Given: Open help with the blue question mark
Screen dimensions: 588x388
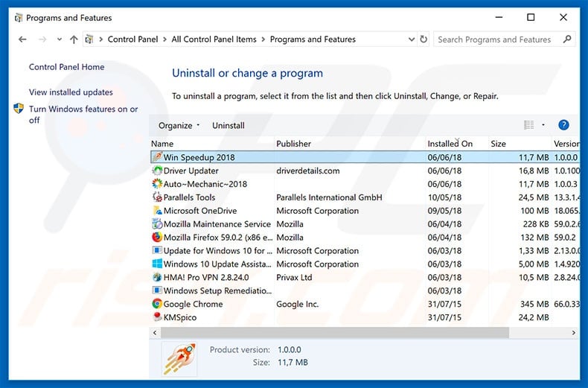Looking at the screenshot, I should [563, 125].
